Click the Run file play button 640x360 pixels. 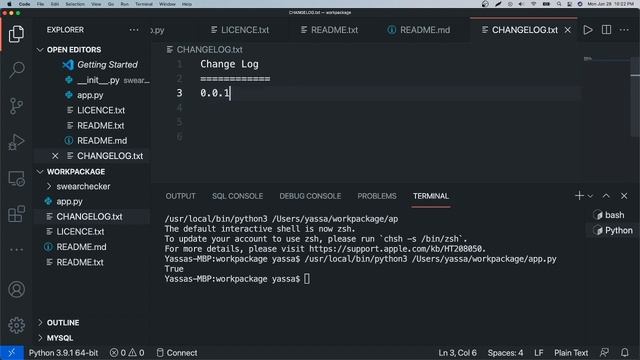(588, 30)
